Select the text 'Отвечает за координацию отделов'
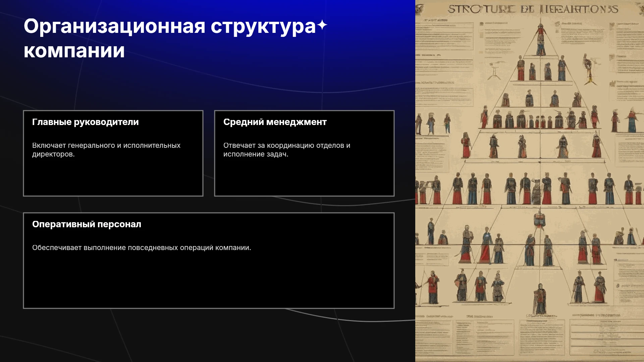The width and height of the screenshot is (644, 362). click(x=284, y=145)
